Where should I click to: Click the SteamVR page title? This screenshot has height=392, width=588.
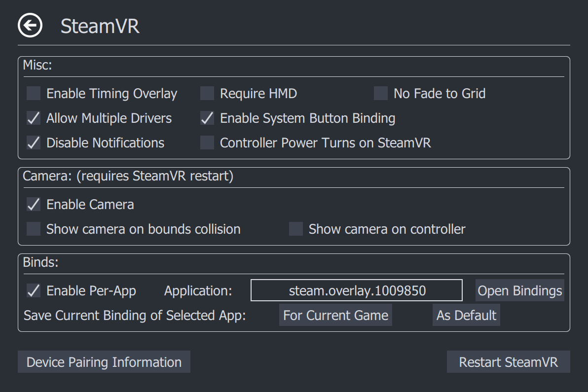point(100,26)
